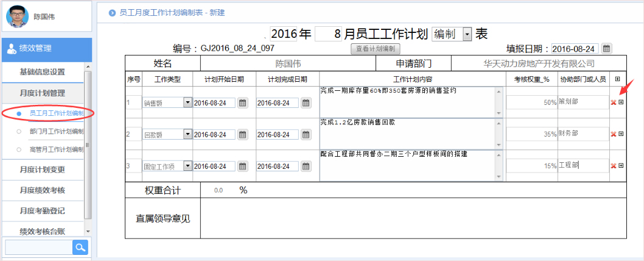Open calendar picker for 填报日期
Viewport: 644px width, 261px height.
click(x=606, y=49)
